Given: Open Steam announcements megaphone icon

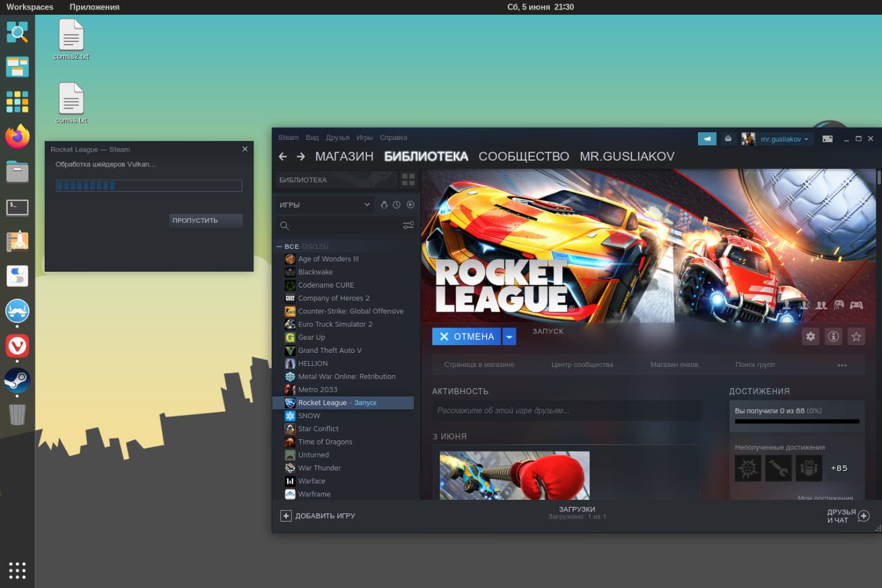Looking at the screenshot, I should pyautogui.click(x=707, y=139).
